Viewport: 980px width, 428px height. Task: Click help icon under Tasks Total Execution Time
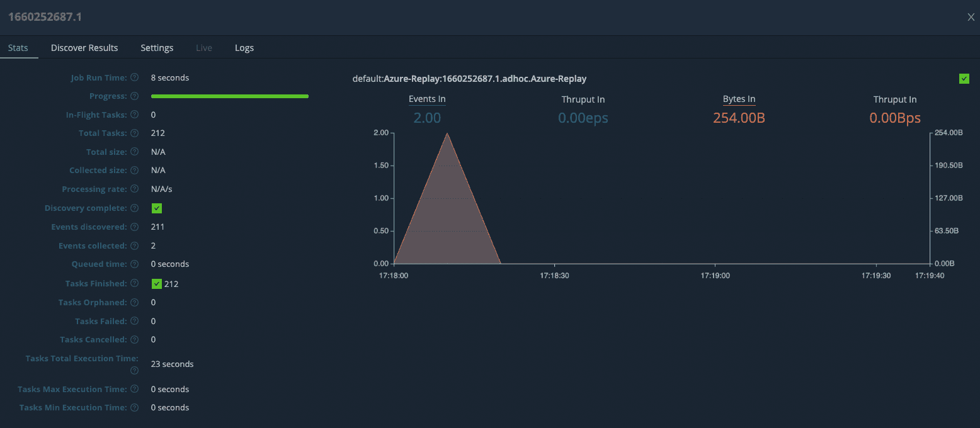(x=134, y=371)
